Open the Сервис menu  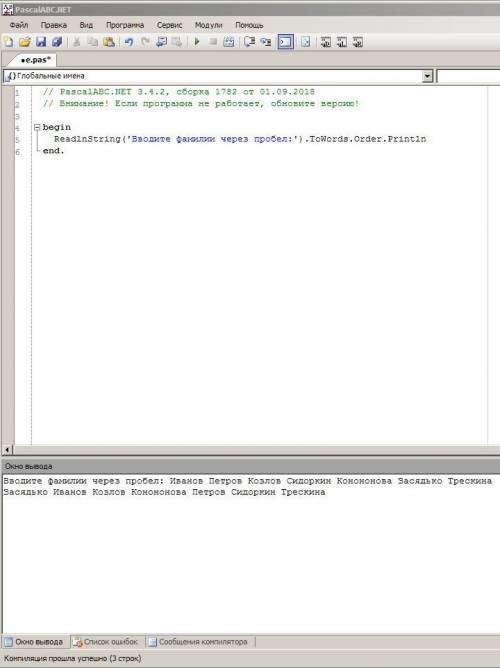point(170,25)
